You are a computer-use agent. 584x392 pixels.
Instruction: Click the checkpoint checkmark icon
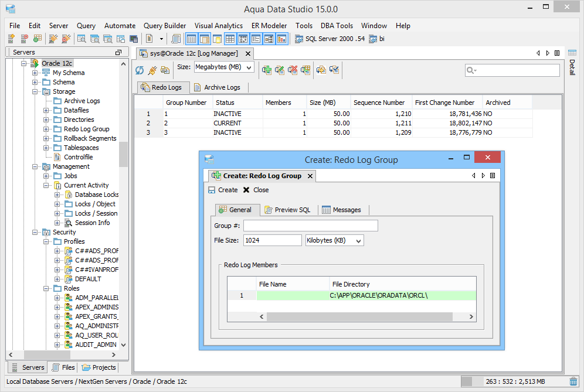click(x=334, y=70)
